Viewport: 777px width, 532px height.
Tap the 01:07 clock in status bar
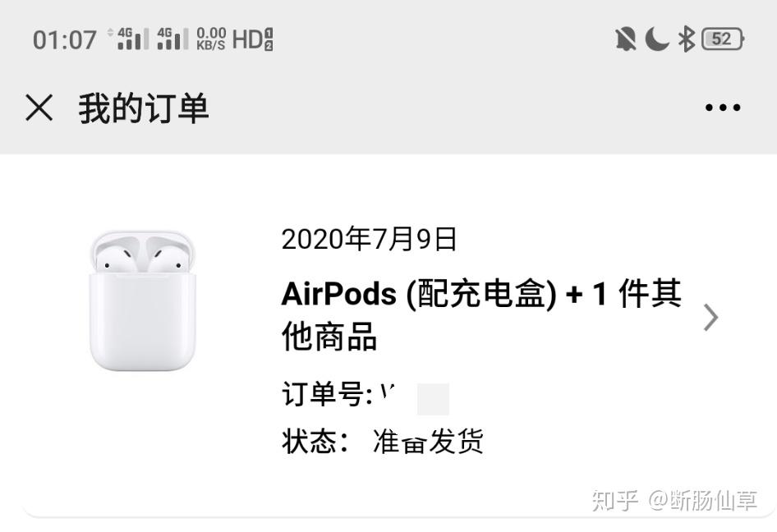64,39
